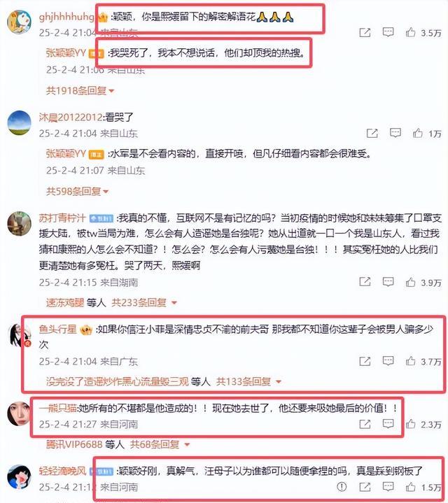This screenshot has width=448, height=503.
Task: View 苏打青柠汁's avatar thumbnail
Action: (20, 224)
